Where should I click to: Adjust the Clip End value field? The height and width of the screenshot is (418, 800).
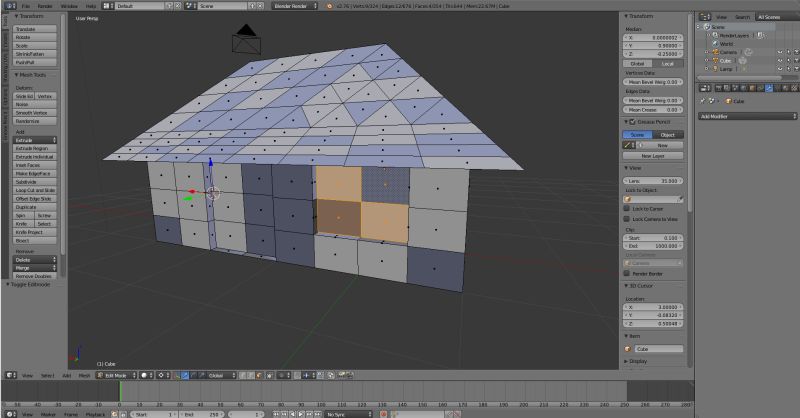(x=653, y=246)
